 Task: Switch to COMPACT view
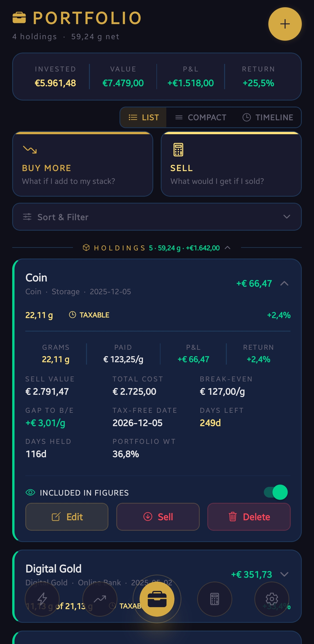point(200,117)
